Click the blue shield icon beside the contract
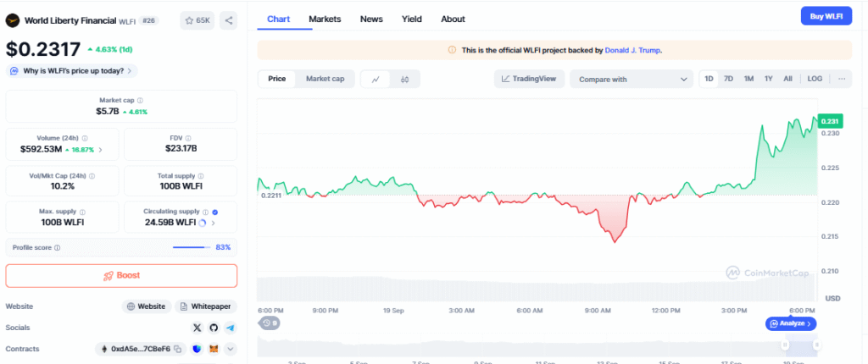Screen dimensions: 868x364 tap(197, 349)
